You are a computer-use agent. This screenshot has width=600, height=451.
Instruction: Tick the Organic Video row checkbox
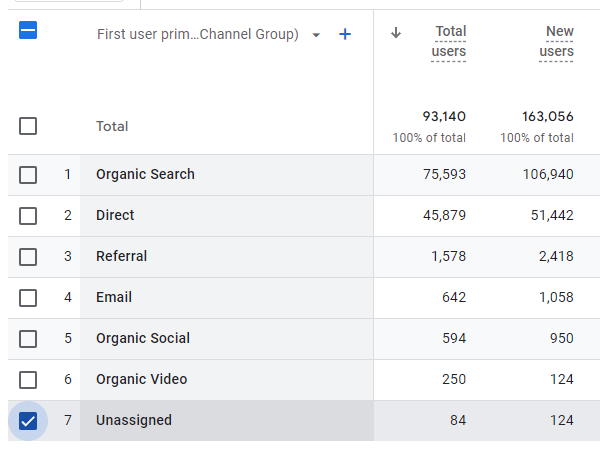(28, 380)
